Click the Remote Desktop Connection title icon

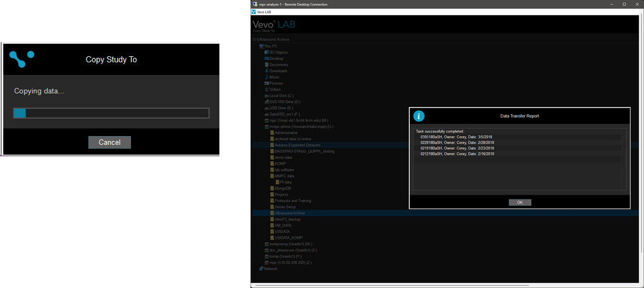pyautogui.click(x=255, y=4)
